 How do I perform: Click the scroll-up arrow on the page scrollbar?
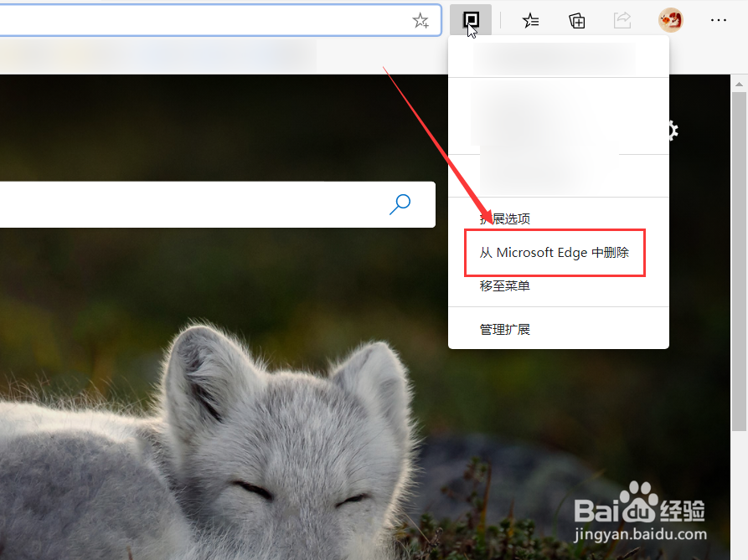coord(739,82)
